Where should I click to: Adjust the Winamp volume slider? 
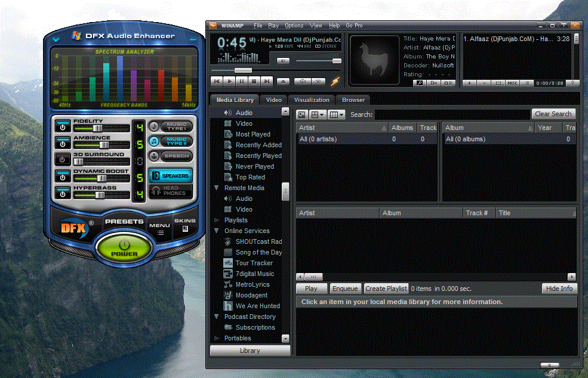coord(337,61)
